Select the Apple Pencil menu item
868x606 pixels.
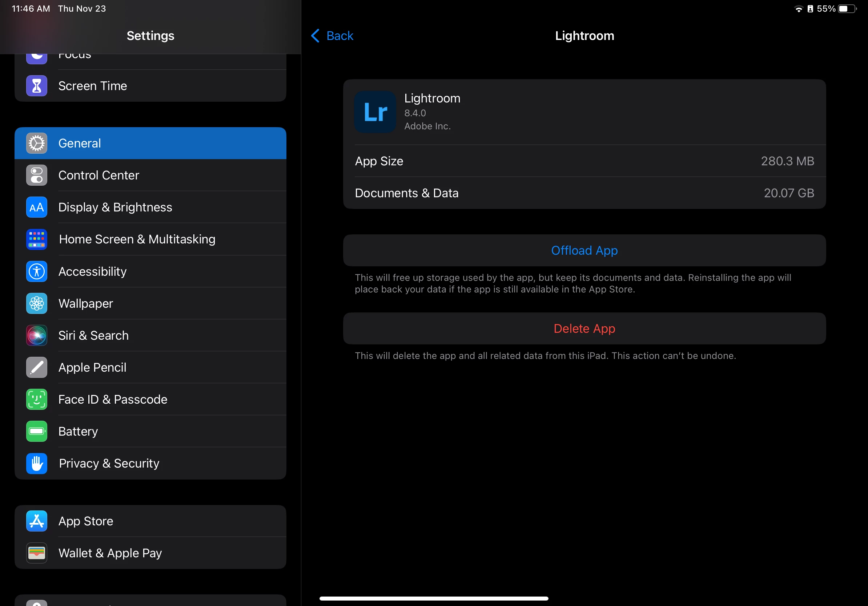[92, 367]
